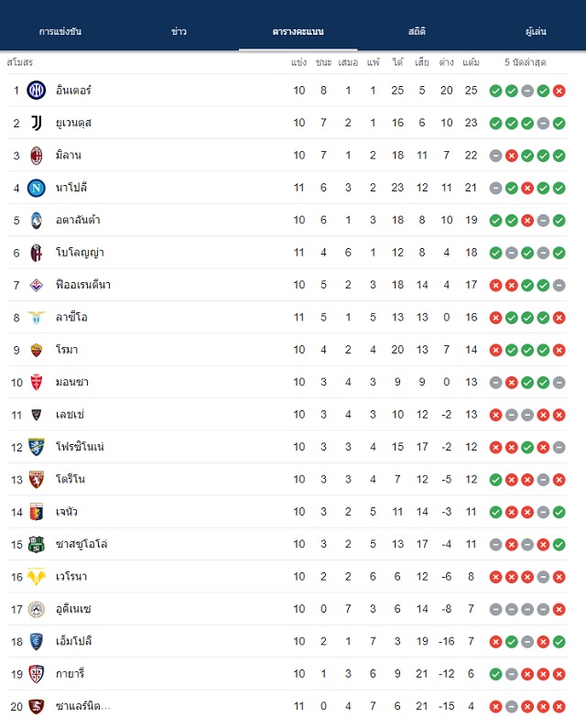Click the Cagliari crest icon
The image size is (586, 728).
tap(37, 674)
